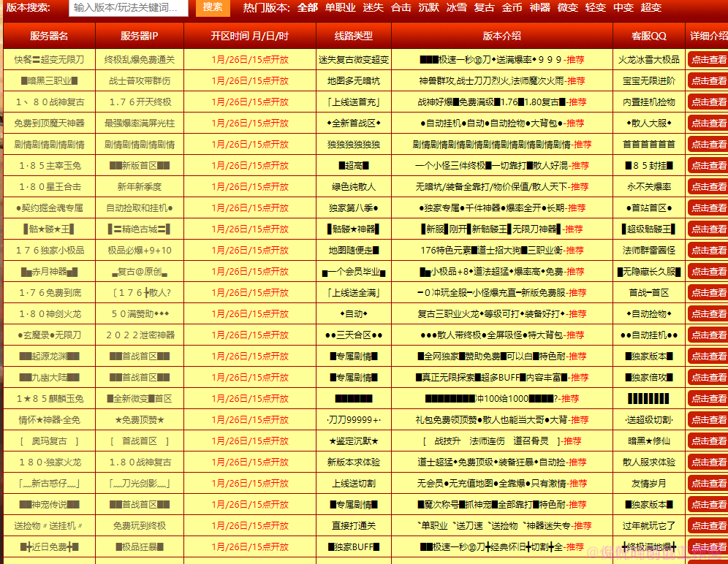Select the 超变 version filter
The height and width of the screenshot is (564, 728).
[x=651, y=7]
